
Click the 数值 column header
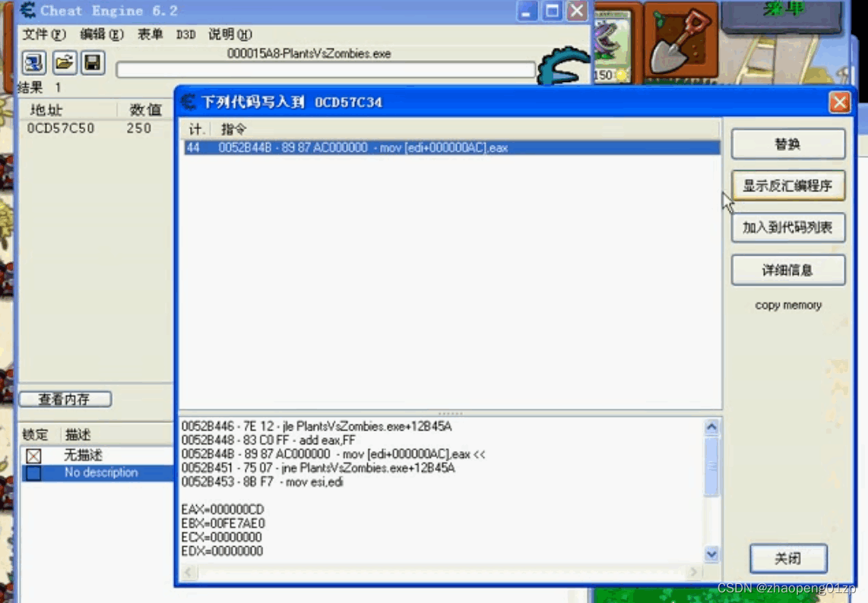[x=145, y=109]
